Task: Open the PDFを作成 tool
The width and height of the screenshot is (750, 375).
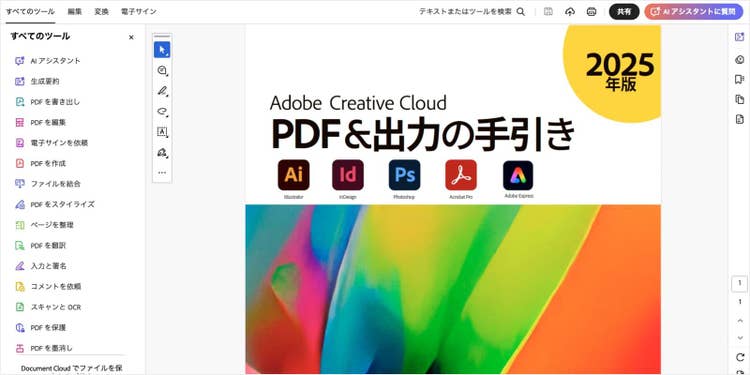Action: click(41, 163)
